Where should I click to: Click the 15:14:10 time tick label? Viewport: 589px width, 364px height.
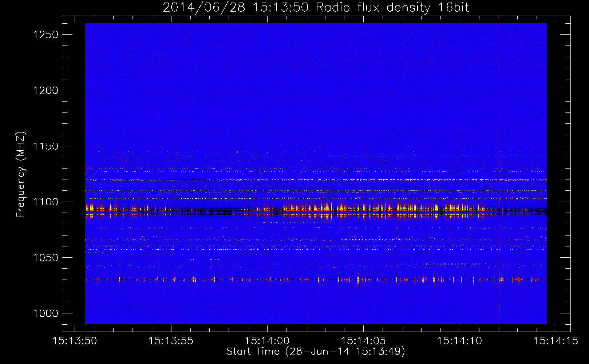click(x=459, y=341)
